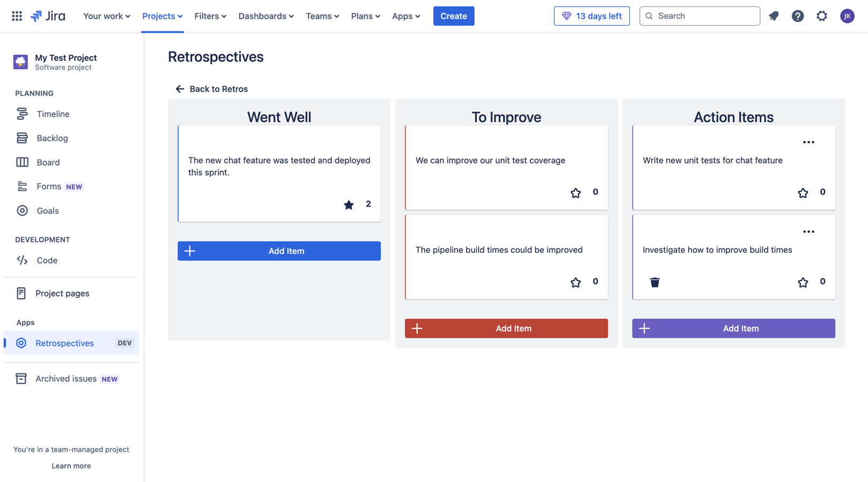Open the settings gear icon
The image size is (868, 482).
822,16
